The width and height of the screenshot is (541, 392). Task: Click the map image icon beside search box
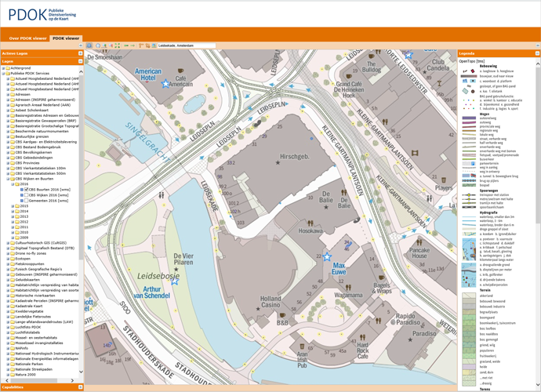coord(154,45)
